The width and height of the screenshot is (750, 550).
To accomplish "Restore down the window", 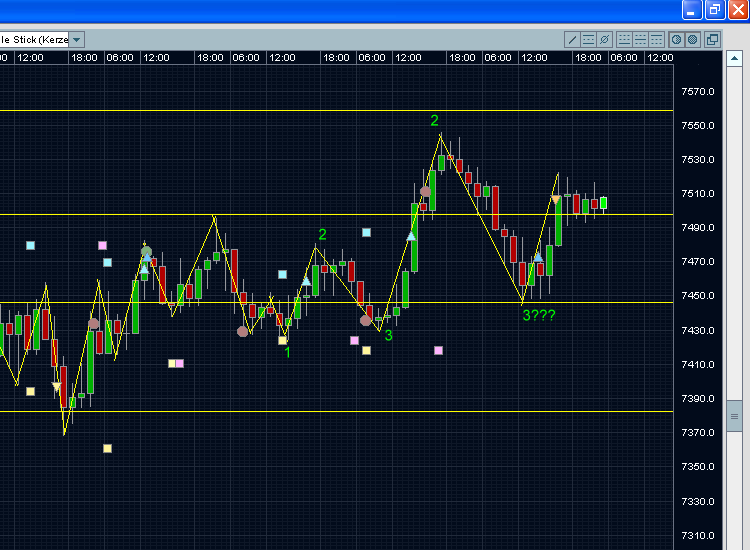I will coord(715,9).
